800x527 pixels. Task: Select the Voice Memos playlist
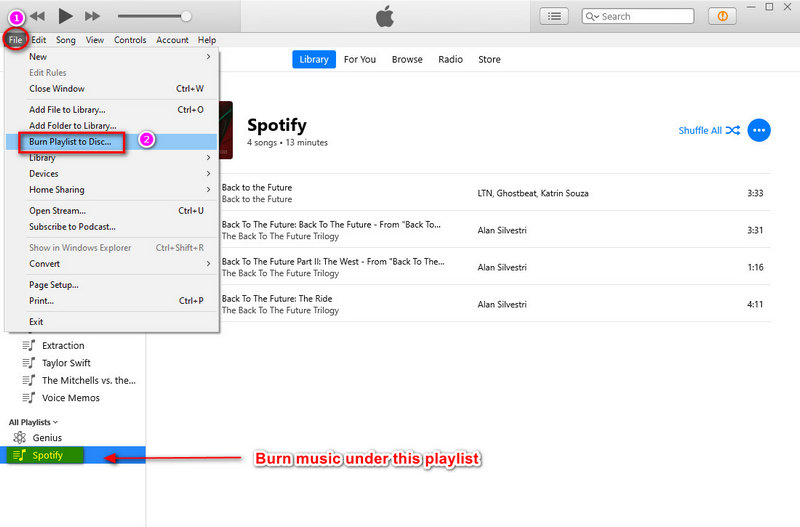(72, 397)
